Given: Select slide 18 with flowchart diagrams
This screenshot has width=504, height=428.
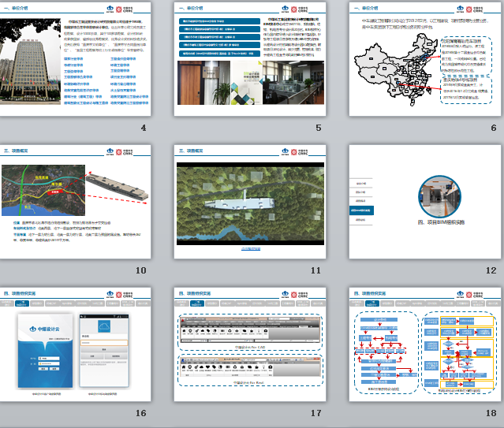Looking at the screenshot, I should pyautogui.click(x=424, y=346).
